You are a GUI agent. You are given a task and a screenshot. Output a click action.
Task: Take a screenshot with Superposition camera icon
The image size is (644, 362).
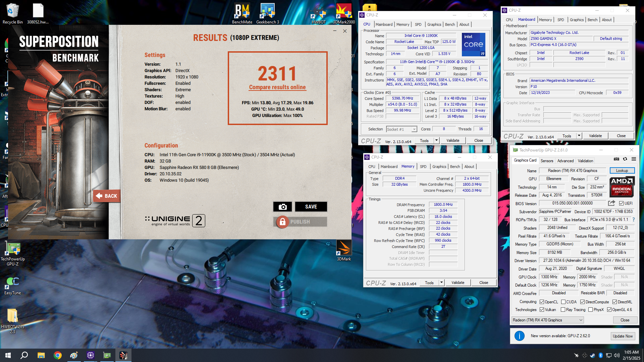[x=282, y=207]
